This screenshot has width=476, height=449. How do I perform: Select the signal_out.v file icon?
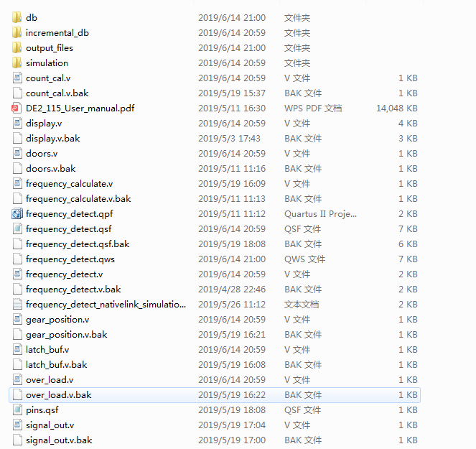[x=17, y=425]
